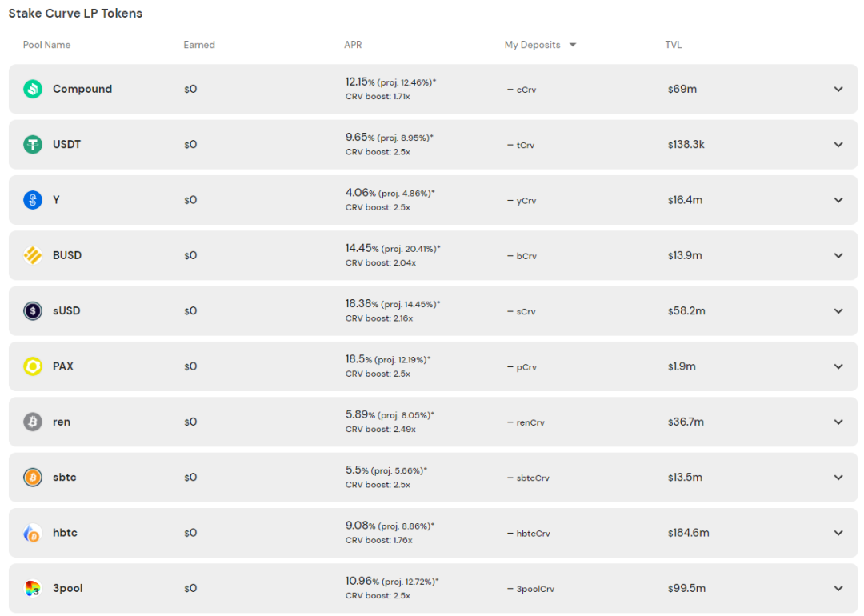Click the USDT Tether pool icon
This screenshot has height=616, width=864.
point(33,144)
